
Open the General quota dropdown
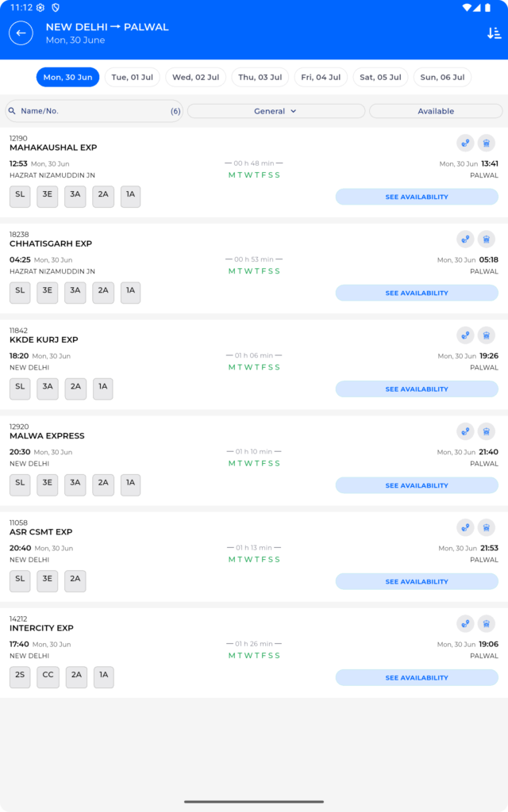(x=275, y=111)
